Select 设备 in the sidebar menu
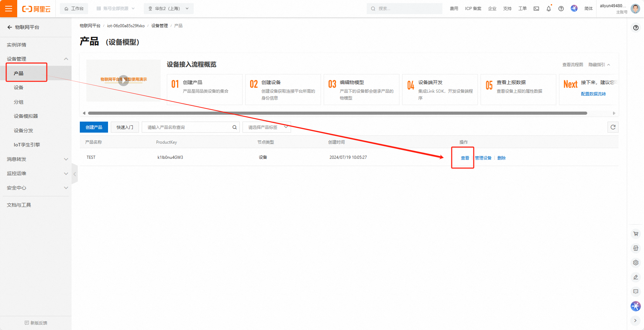Image resolution: width=644 pixels, height=330 pixels. click(x=19, y=87)
